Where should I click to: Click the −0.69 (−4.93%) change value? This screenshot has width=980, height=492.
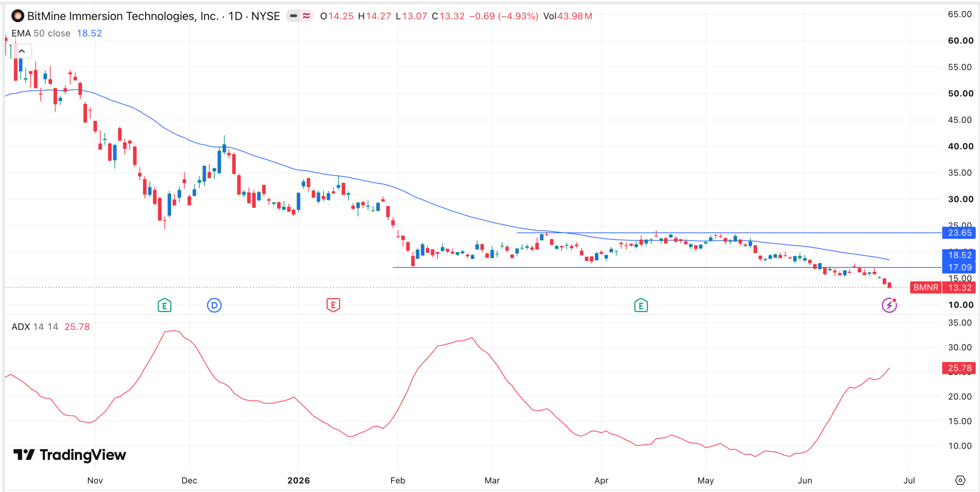click(504, 16)
